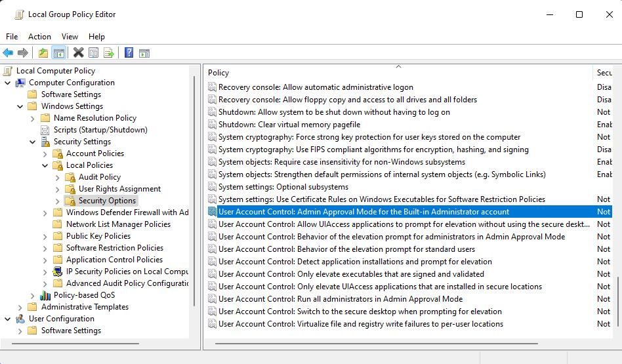
Task: Open the View menu
Action: [x=70, y=37]
